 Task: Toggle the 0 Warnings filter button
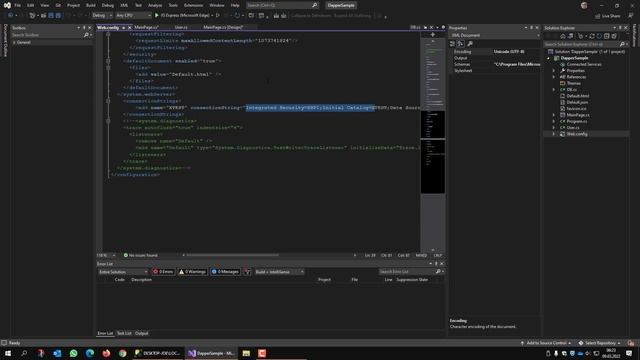(192, 272)
